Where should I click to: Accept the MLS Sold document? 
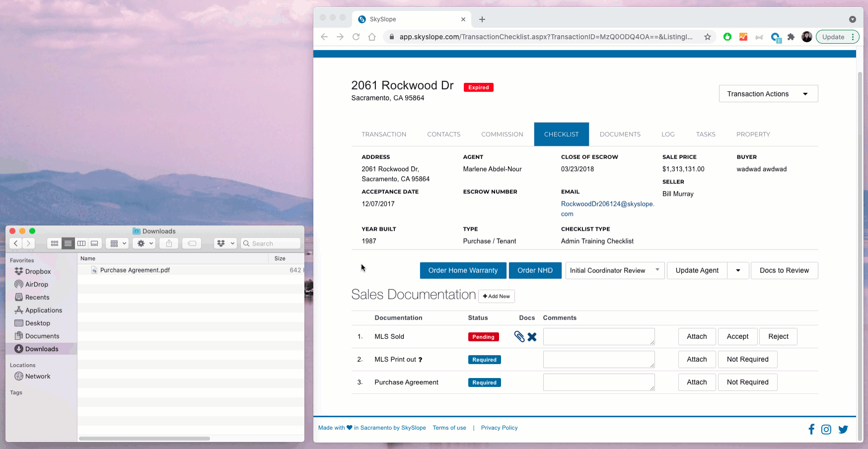click(x=737, y=336)
